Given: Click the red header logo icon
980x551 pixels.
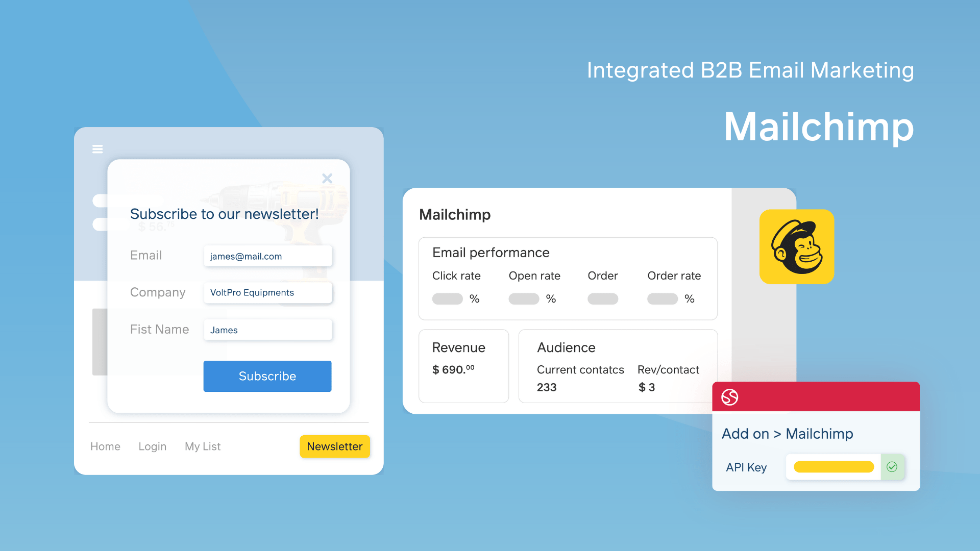Looking at the screenshot, I should tap(730, 397).
